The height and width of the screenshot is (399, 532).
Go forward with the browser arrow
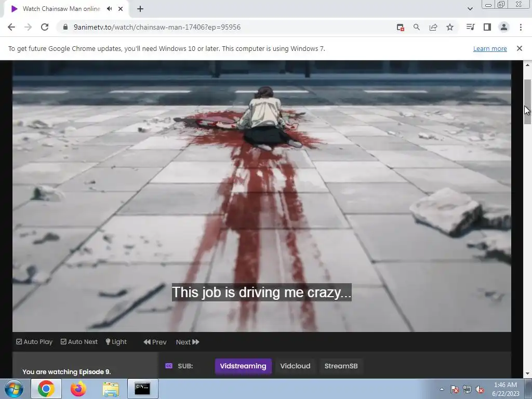(x=28, y=27)
